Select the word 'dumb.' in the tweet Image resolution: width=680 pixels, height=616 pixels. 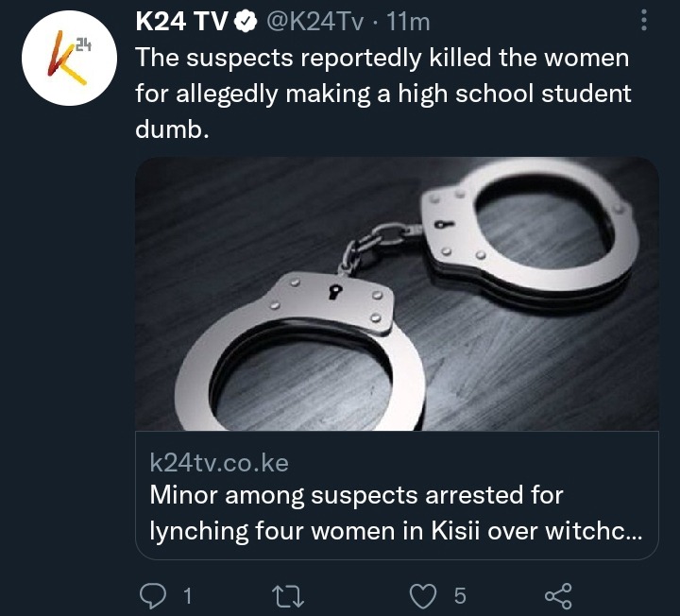click(x=172, y=129)
